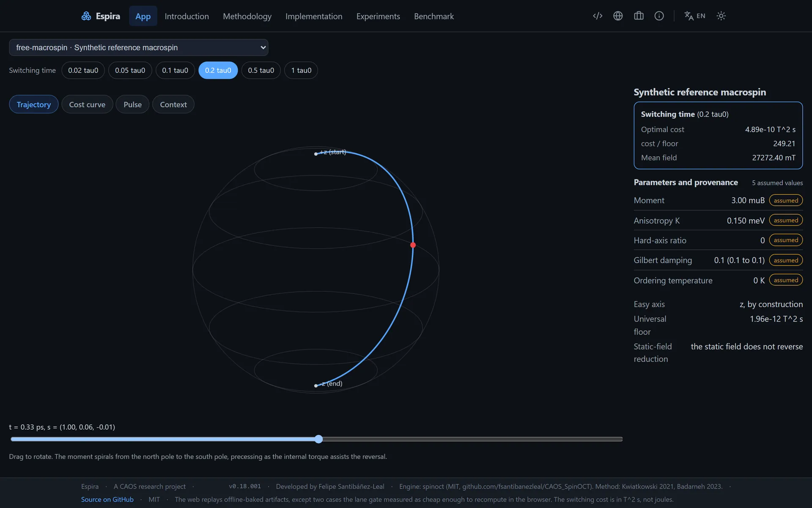Switch to the Pulse tab
Image resolution: width=812 pixels, height=508 pixels.
[132, 105]
